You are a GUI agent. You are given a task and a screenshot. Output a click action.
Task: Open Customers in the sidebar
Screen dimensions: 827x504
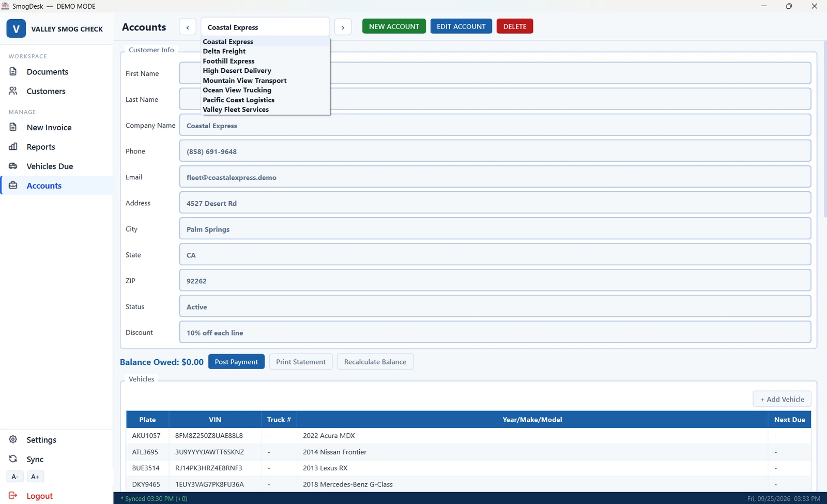[x=56, y=91]
